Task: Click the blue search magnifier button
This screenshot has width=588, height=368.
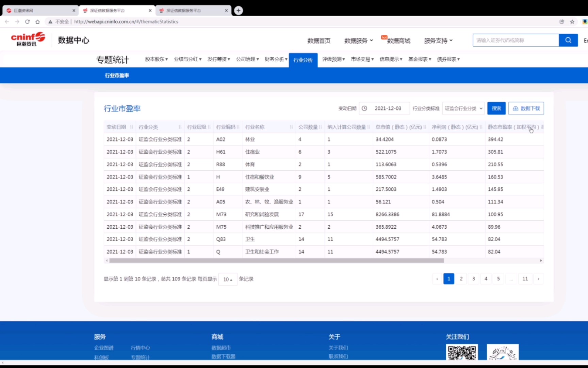Action: pyautogui.click(x=568, y=40)
